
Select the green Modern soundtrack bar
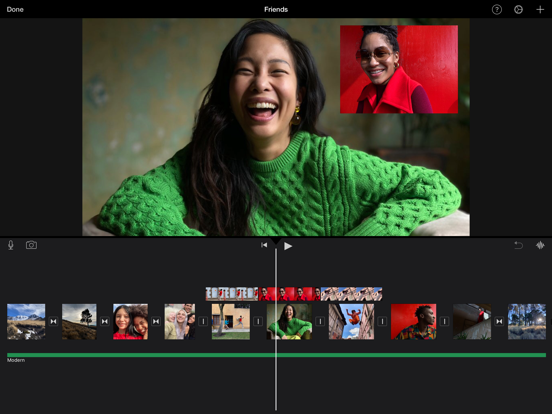click(x=276, y=355)
